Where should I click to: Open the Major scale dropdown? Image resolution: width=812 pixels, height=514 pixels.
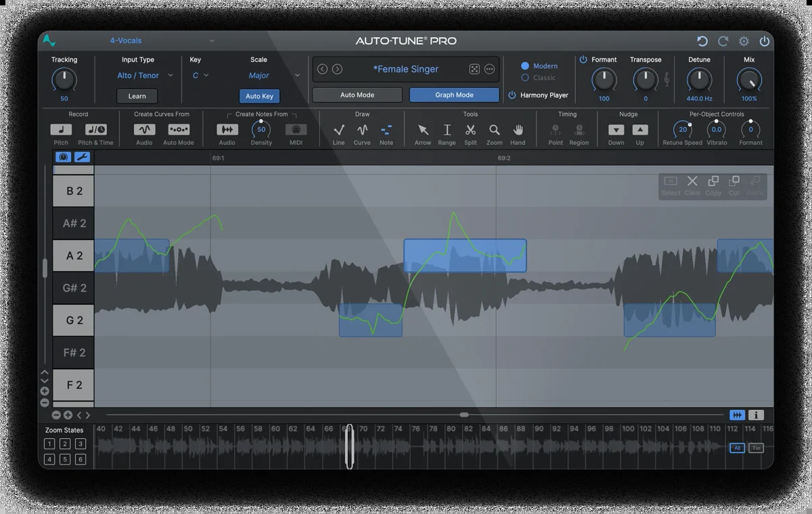273,76
